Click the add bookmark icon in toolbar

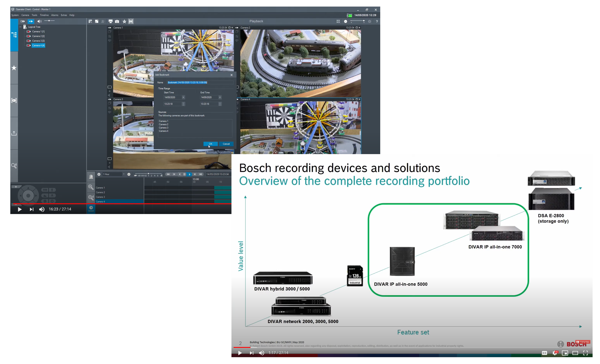tap(131, 21)
